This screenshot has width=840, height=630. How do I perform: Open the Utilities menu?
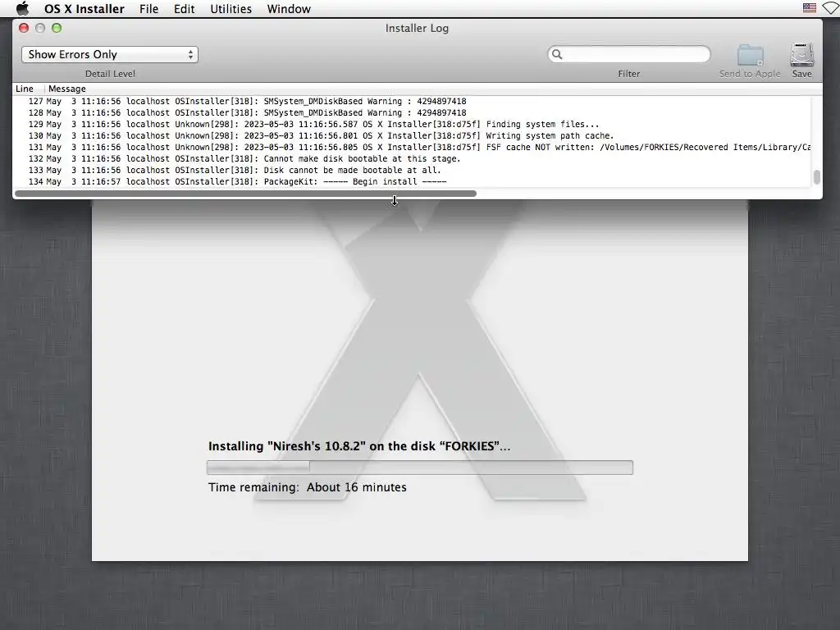point(231,8)
